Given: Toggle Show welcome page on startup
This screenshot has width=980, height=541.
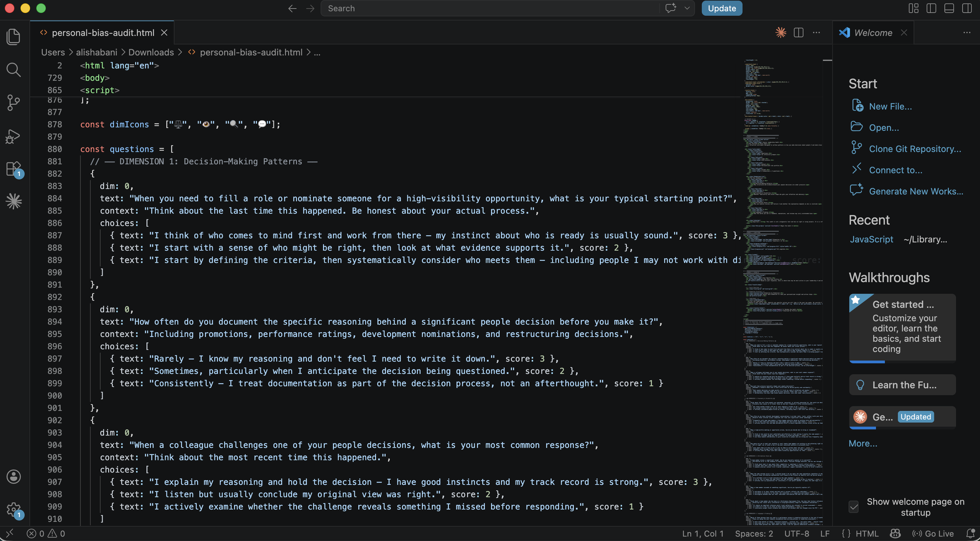Looking at the screenshot, I should [853, 507].
